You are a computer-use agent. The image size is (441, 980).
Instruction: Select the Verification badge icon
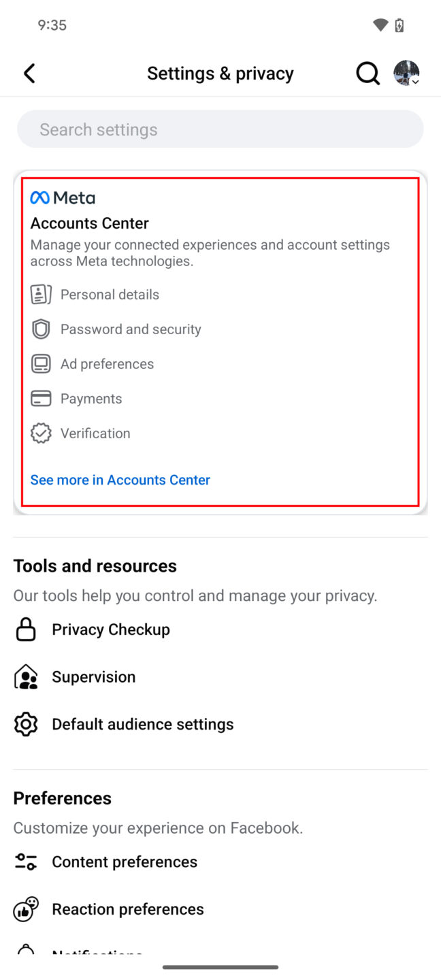pos(41,433)
